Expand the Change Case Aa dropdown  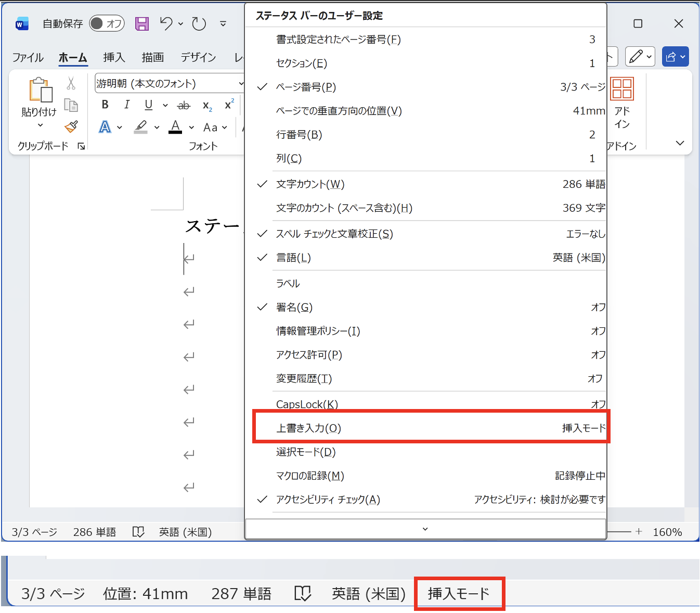215,127
